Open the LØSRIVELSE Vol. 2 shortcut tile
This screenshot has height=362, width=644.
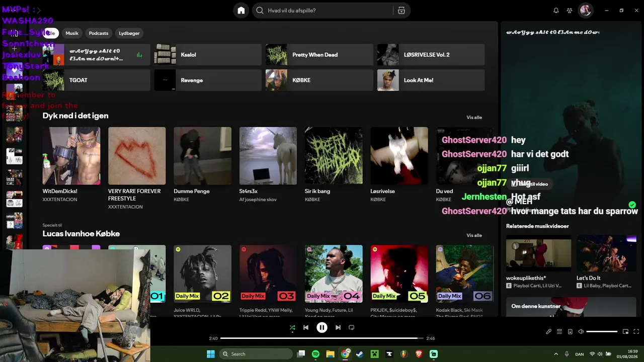tap(431, 55)
